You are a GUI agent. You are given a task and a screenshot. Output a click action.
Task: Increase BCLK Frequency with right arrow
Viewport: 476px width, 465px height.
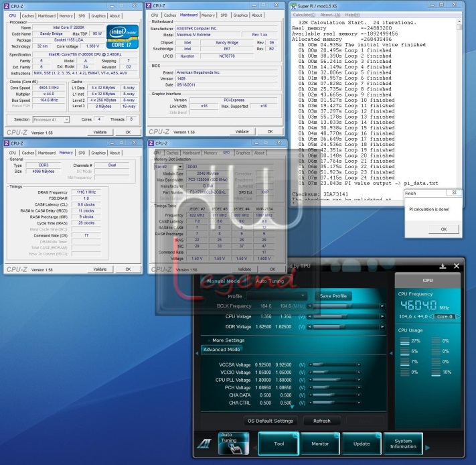point(382,306)
